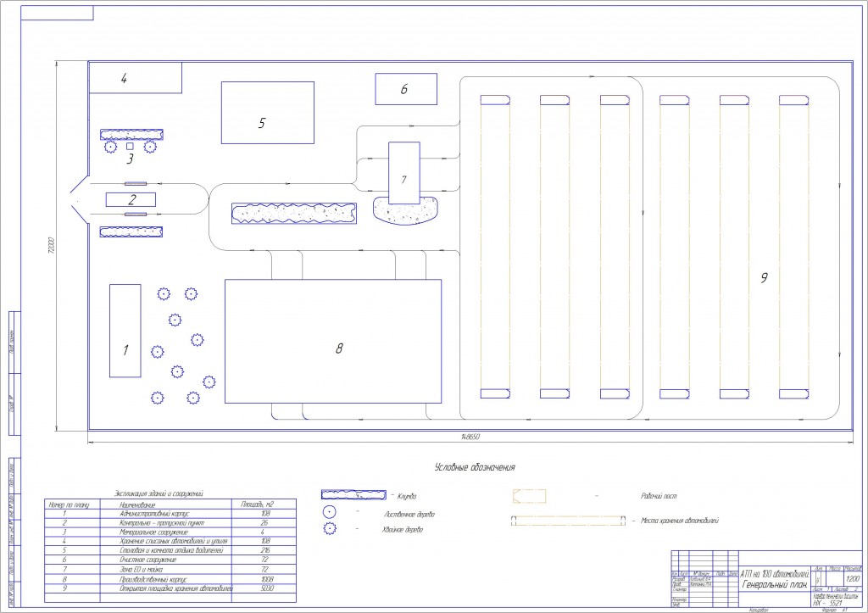This screenshot has height=613, width=868.
Task: Click area value 216 in table
Action: pyautogui.click(x=265, y=551)
